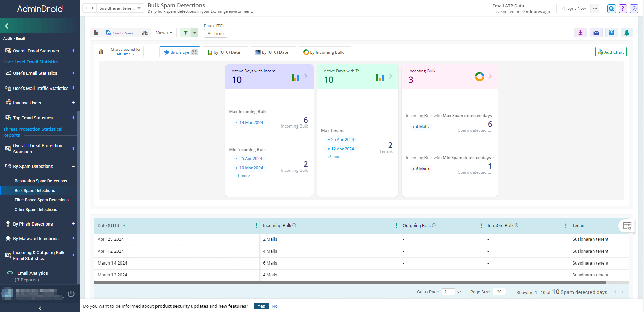Viewport: 644px width, 312px height.
Task: Click the plain table view icon left of Combo View
Action: pos(96,33)
